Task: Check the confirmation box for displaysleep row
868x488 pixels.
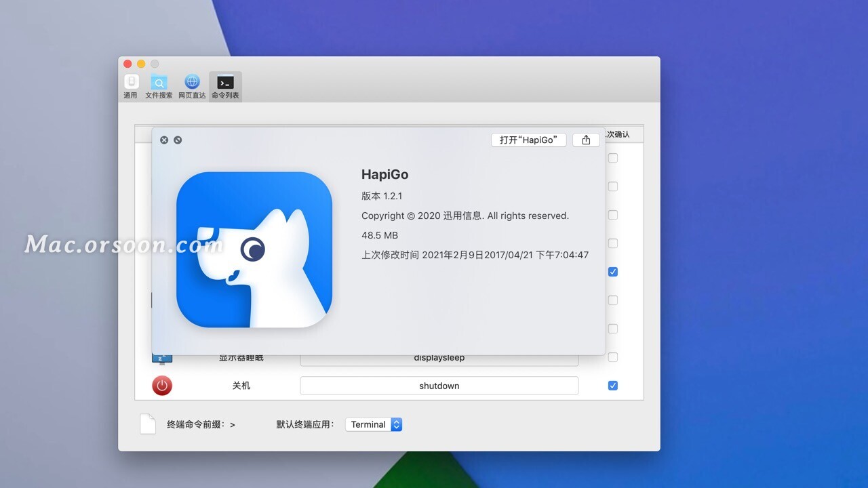Action: click(x=613, y=357)
